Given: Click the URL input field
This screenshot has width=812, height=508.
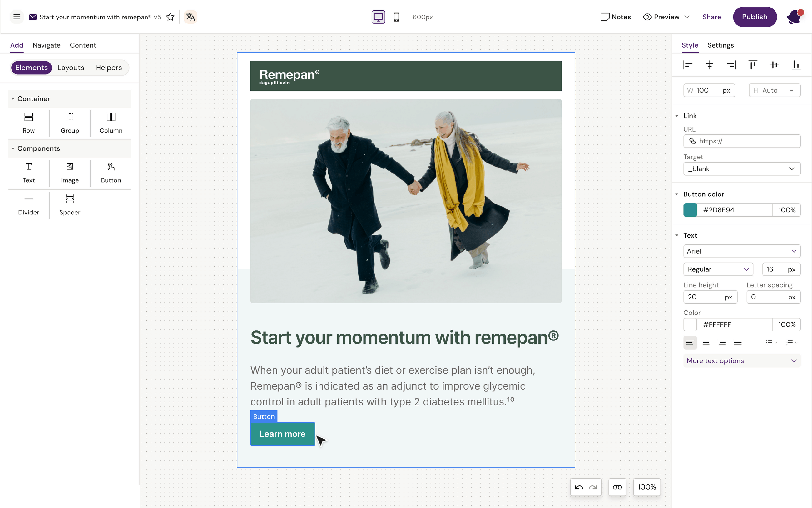Looking at the screenshot, I should click(742, 141).
